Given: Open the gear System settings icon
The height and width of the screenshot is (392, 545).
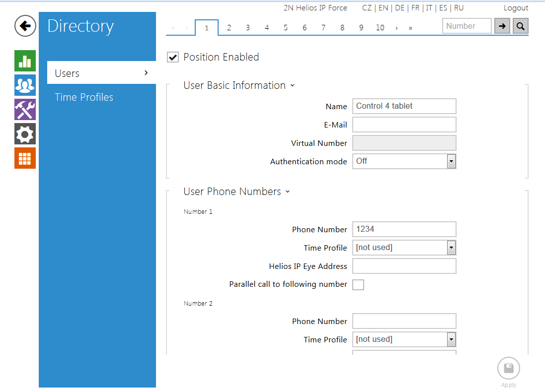Looking at the screenshot, I should click(x=25, y=134).
